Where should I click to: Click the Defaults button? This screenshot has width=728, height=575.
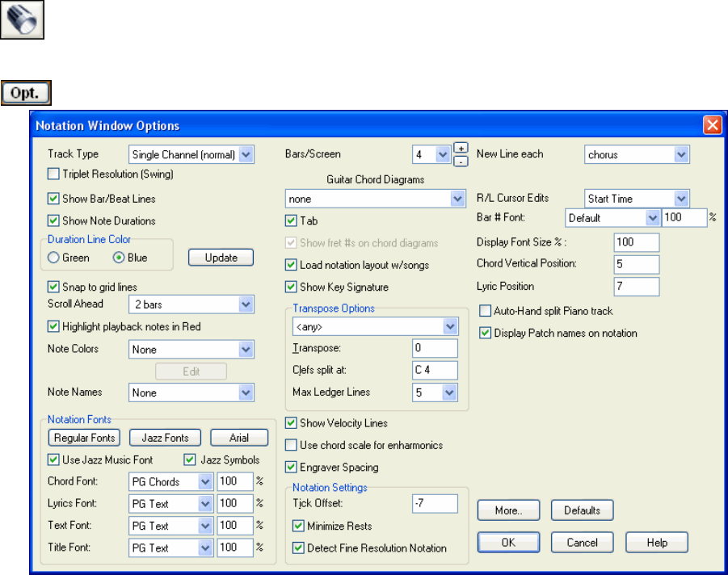[x=582, y=510]
